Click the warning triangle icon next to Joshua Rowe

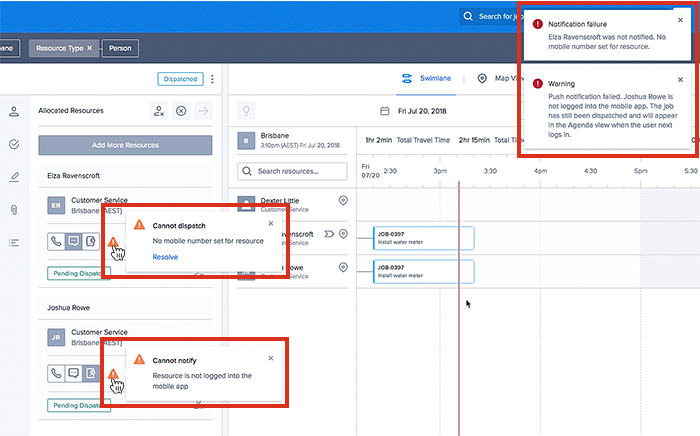tap(114, 375)
